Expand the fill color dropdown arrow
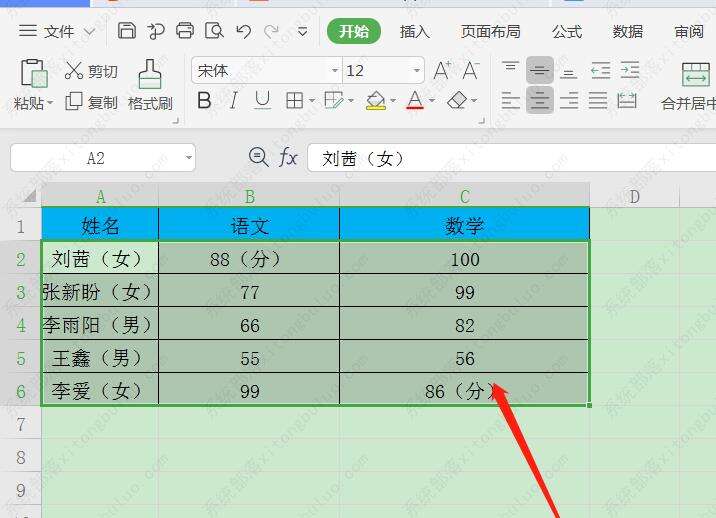The image size is (716, 518). [x=393, y=100]
